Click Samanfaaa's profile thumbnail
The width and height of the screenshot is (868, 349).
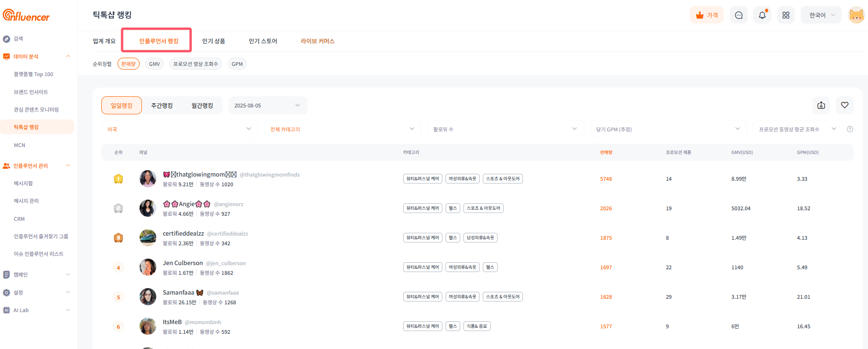[148, 296]
